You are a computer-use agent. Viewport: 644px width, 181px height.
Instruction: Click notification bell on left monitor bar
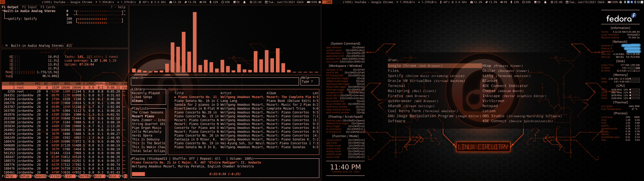245,2
